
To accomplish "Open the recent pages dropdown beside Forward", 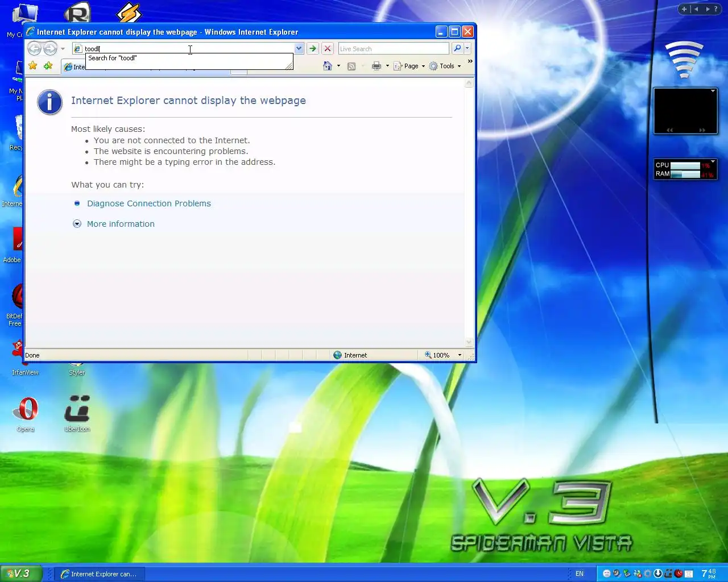I will click(x=63, y=49).
